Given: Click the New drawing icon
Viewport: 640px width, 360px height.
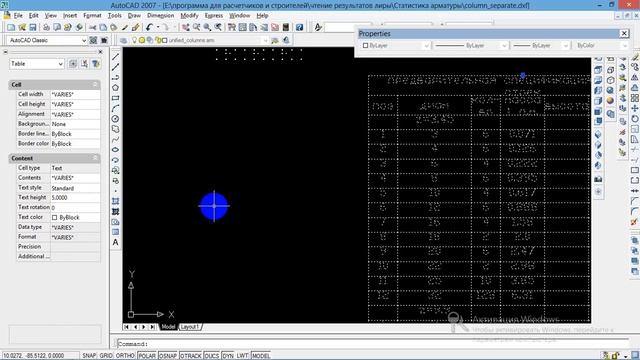Looking at the screenshot, I should click(11, 27).
